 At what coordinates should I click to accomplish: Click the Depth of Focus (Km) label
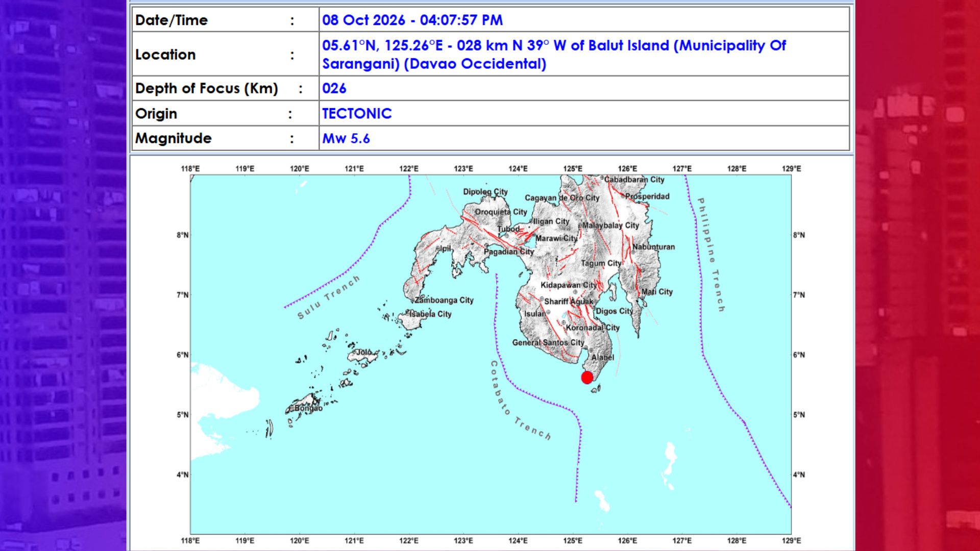[x=207, y=88]
